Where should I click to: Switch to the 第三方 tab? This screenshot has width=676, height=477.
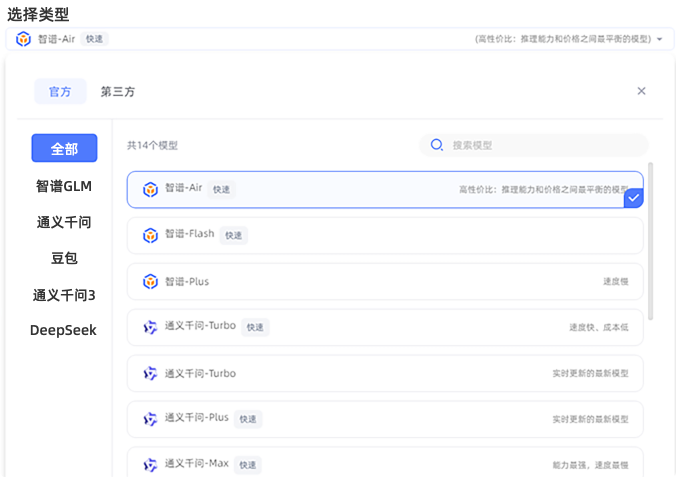tap(118, 91)
